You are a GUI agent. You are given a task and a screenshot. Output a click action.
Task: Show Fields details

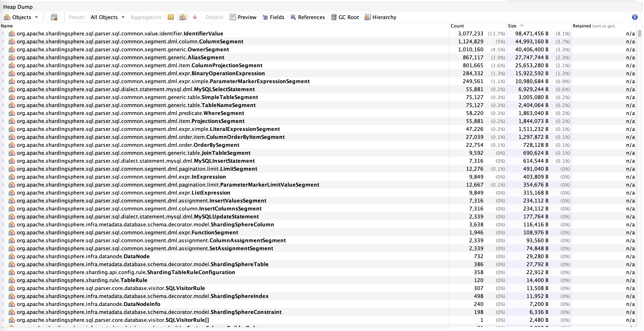click(273, 17)
